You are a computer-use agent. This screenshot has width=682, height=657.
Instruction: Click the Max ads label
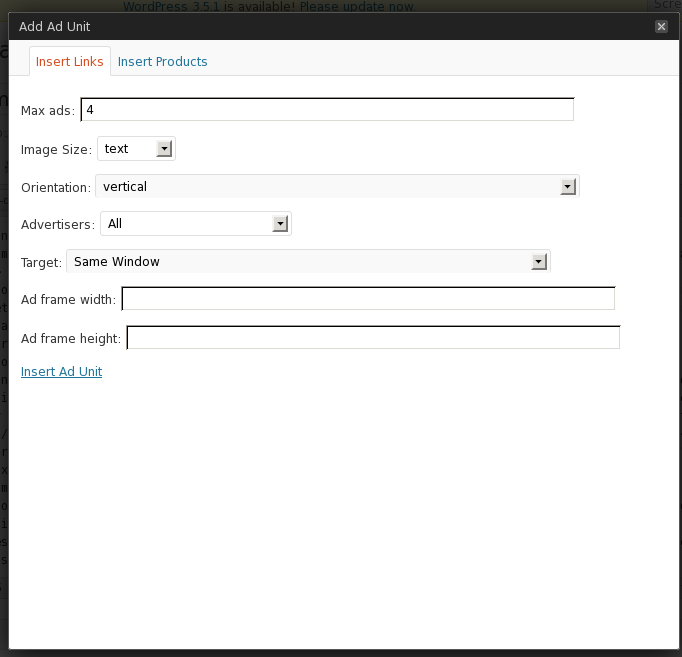tap(48, 110)
